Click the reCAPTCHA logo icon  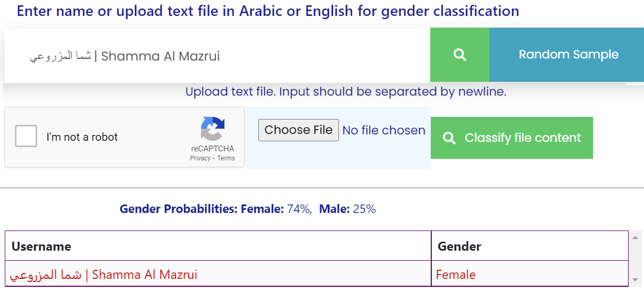(x=212, y=129)
